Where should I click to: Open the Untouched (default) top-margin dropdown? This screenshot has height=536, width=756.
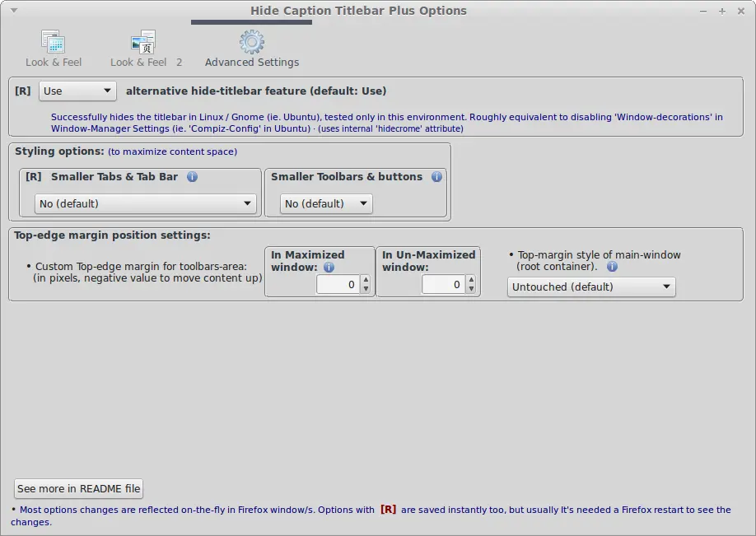[591, 287]
